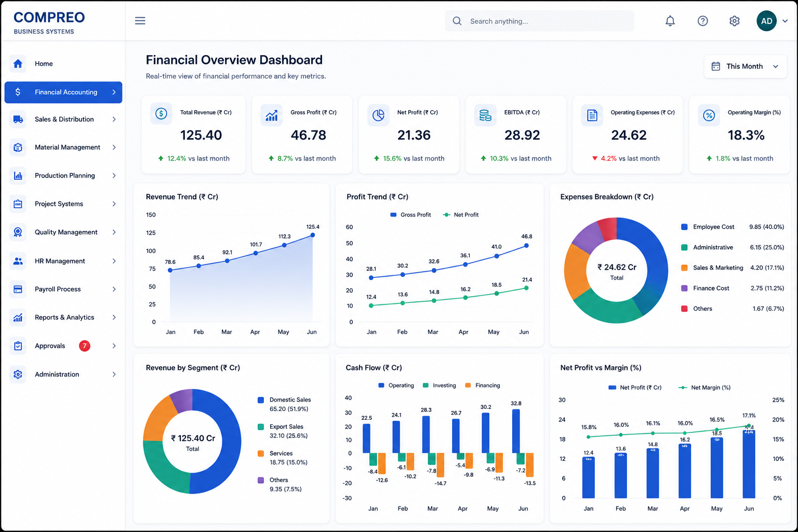Viewport: 798px width, 532px height.
Task: Click the calendar icon in This Month
Action: [715, 66]
